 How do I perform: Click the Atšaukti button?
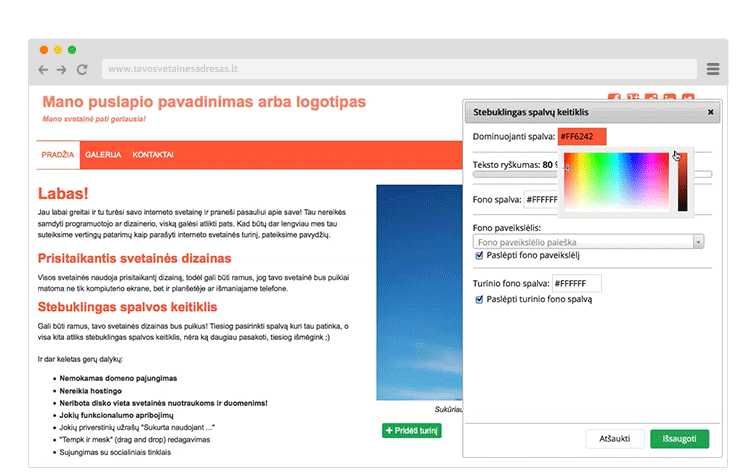615,439
